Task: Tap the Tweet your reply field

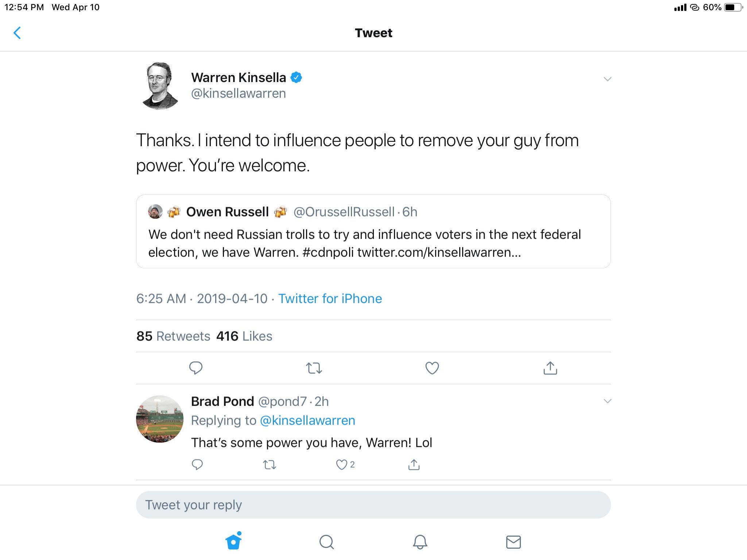Action: (373, 505)
